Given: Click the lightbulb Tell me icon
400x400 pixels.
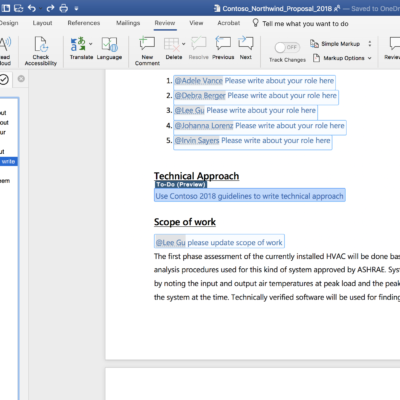Looking at the screenshot, I should 255,23.
